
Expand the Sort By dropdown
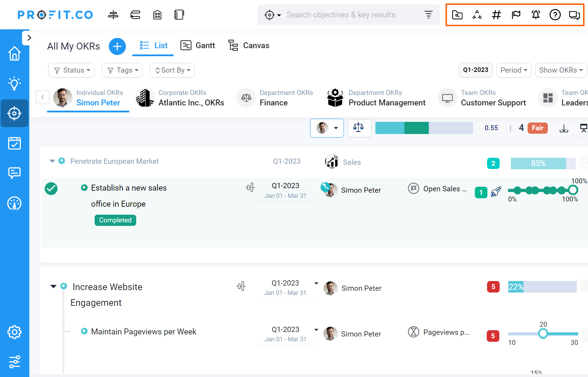(172, 70)
